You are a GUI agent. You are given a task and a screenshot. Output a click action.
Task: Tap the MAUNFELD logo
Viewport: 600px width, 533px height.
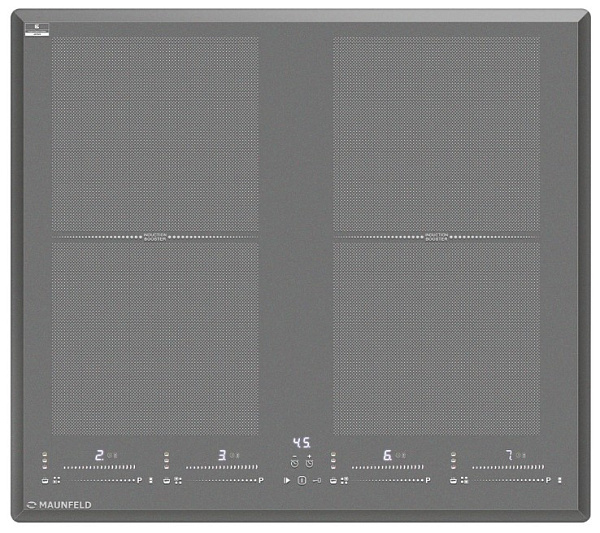point(60,505)
